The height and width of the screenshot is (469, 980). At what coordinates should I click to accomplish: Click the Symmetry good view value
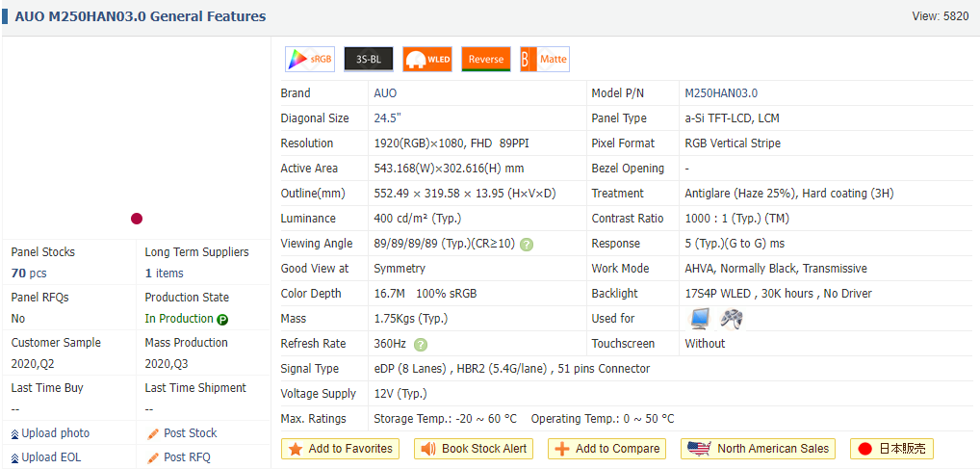pos(400,269)
